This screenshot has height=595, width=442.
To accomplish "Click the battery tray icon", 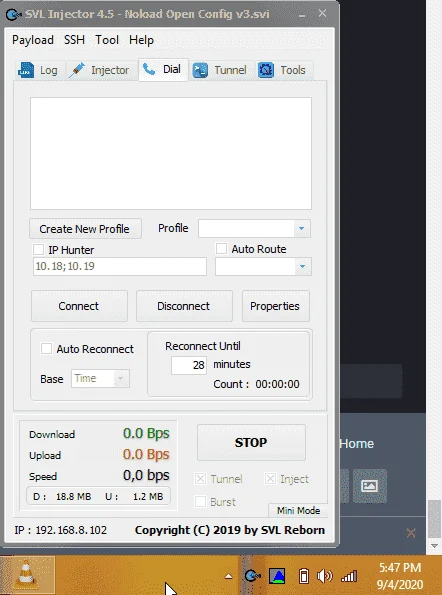I will 304,576.
